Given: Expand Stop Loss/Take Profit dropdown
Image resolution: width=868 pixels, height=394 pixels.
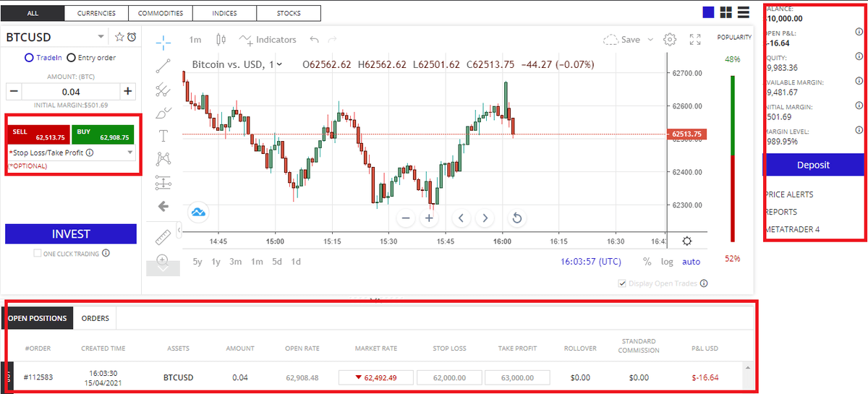Looking at the screenshot, I should pyautogui.click(x=130, y=153).
